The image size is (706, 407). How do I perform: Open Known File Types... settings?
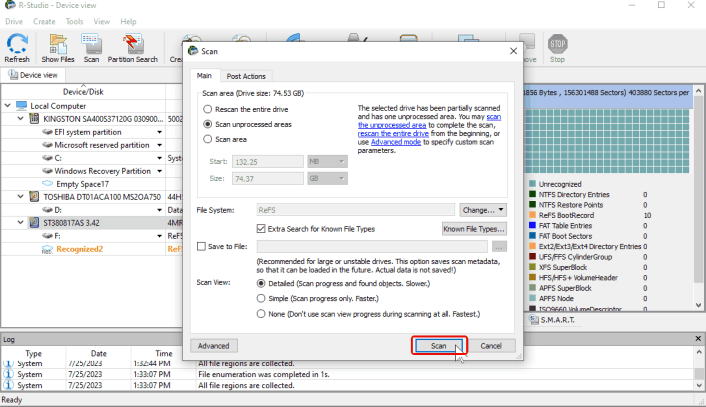click(474, 229)
